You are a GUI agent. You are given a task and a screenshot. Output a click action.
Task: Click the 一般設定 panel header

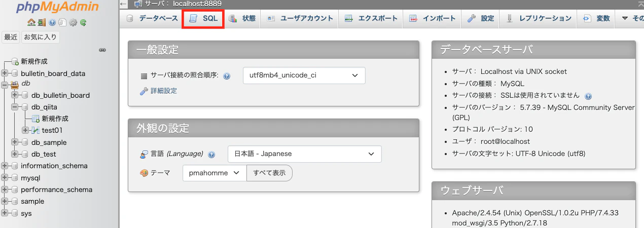[274, 50]
